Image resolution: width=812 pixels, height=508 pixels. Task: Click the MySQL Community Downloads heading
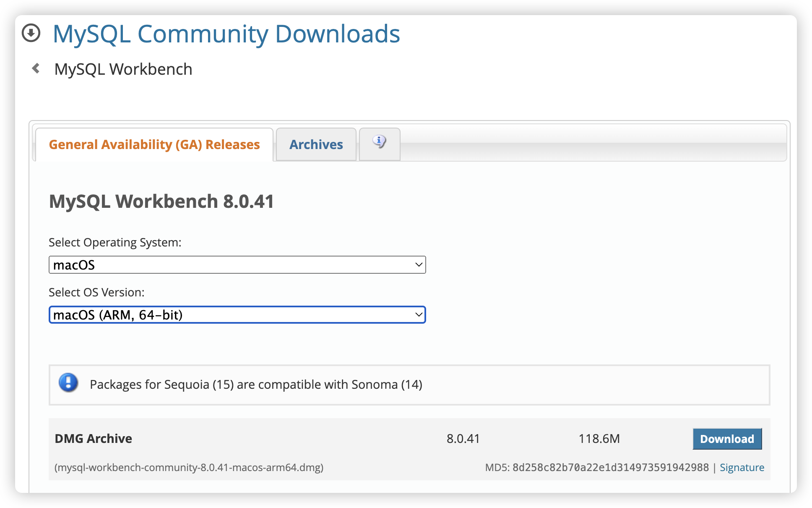click(226, 34)
